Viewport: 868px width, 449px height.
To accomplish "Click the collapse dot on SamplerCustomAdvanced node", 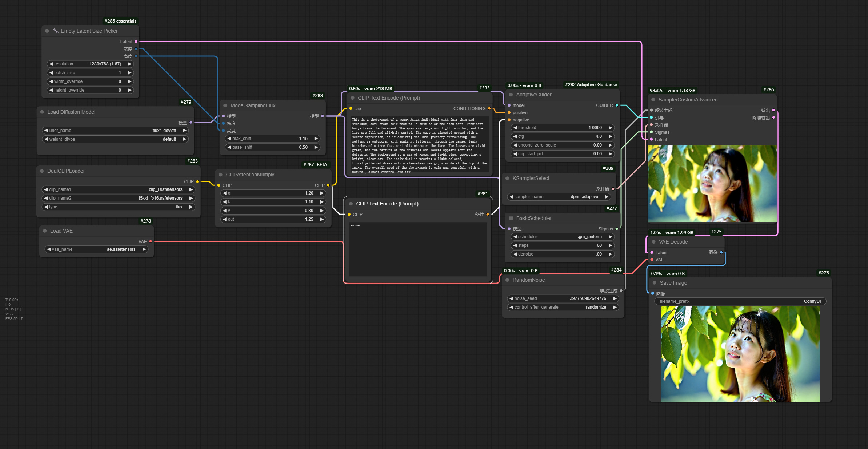I will [x=654, y=100].
